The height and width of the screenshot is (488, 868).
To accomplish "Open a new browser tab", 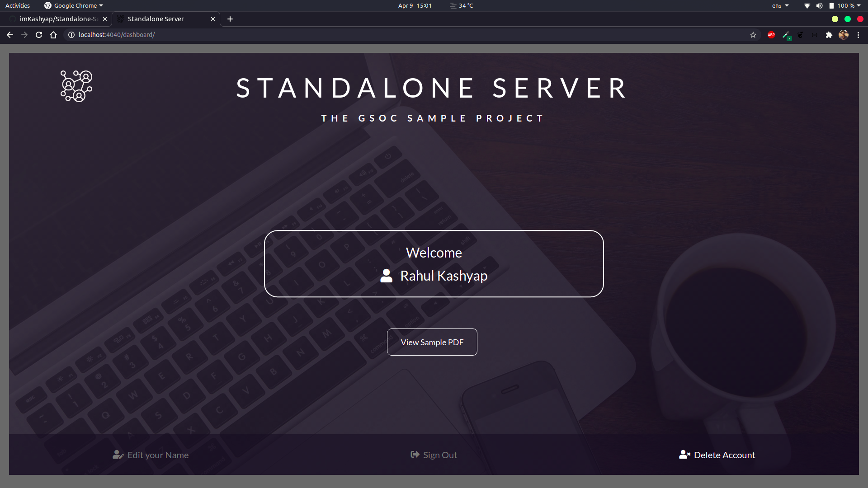I will coord(230,19).
